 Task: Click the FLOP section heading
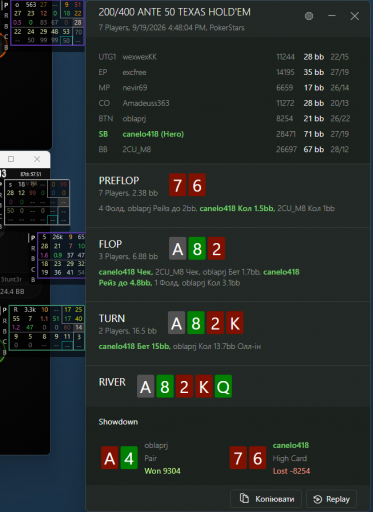point(110,244)
